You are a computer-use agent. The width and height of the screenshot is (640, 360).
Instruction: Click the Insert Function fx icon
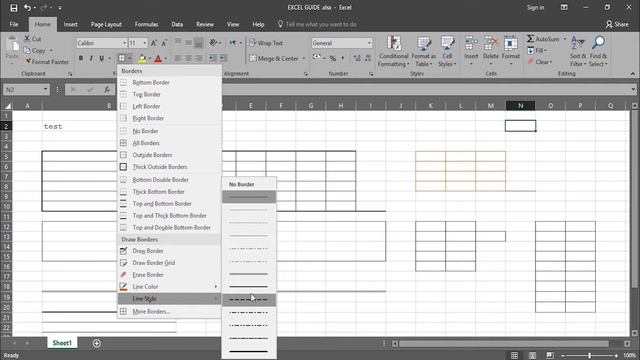coord(107,89)
